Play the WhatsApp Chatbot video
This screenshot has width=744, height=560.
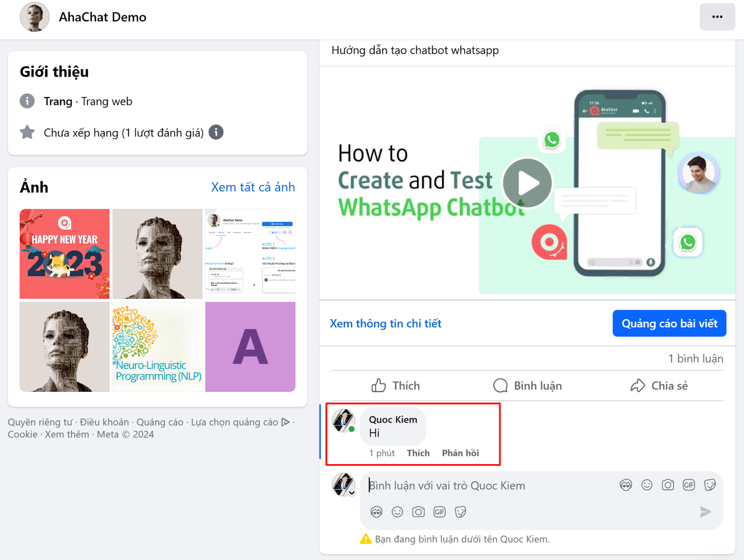point(527,183)
